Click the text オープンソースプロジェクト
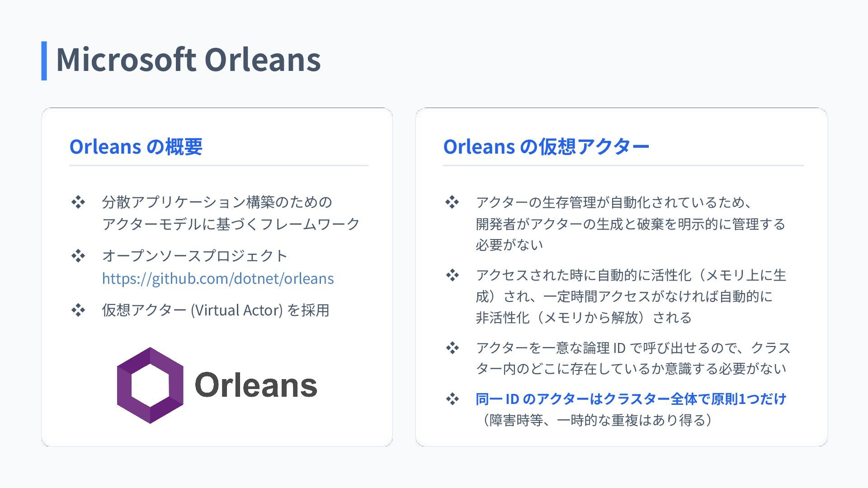 (195, 256)
